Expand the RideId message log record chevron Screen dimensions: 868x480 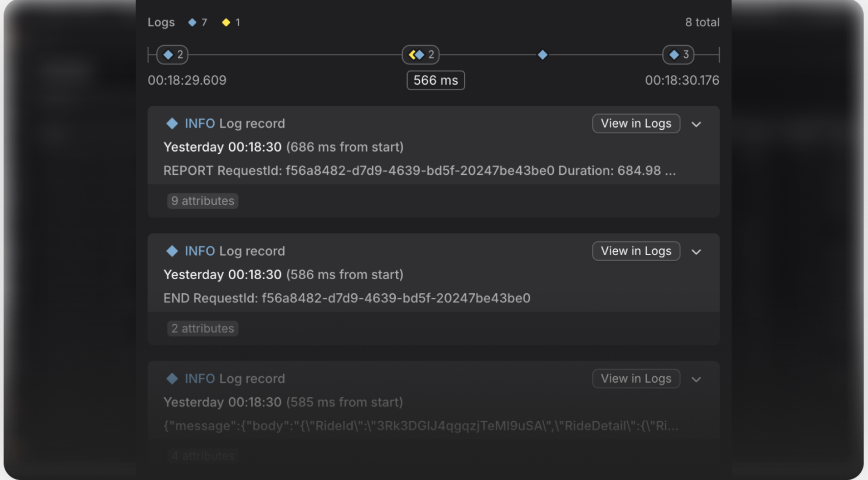point(697,380)
